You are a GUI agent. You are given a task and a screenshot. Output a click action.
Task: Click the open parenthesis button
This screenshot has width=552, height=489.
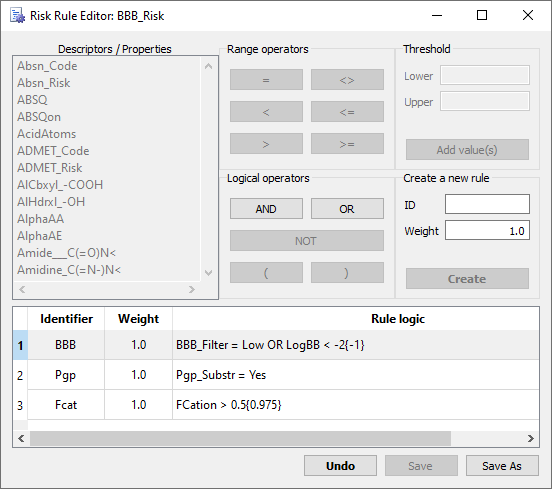266,272
